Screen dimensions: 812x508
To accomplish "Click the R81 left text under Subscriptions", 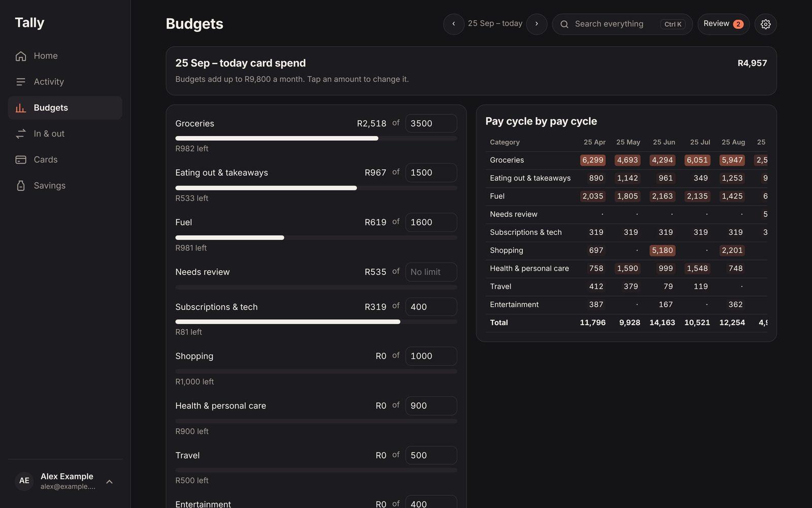I will pos(189,332).
